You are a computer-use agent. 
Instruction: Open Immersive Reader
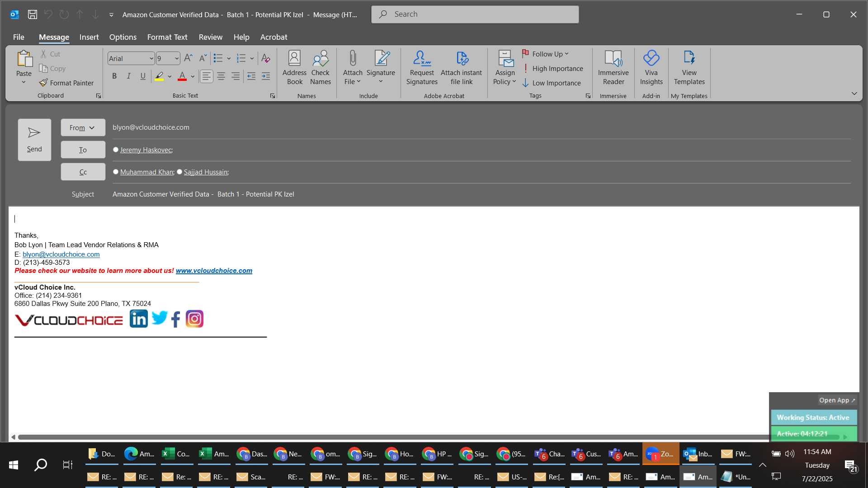[x=613, y=68]
